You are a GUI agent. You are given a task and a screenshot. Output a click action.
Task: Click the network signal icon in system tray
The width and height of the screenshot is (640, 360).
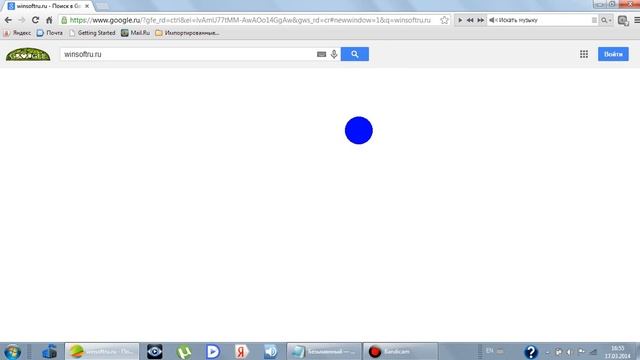click(x=593, y=352)
